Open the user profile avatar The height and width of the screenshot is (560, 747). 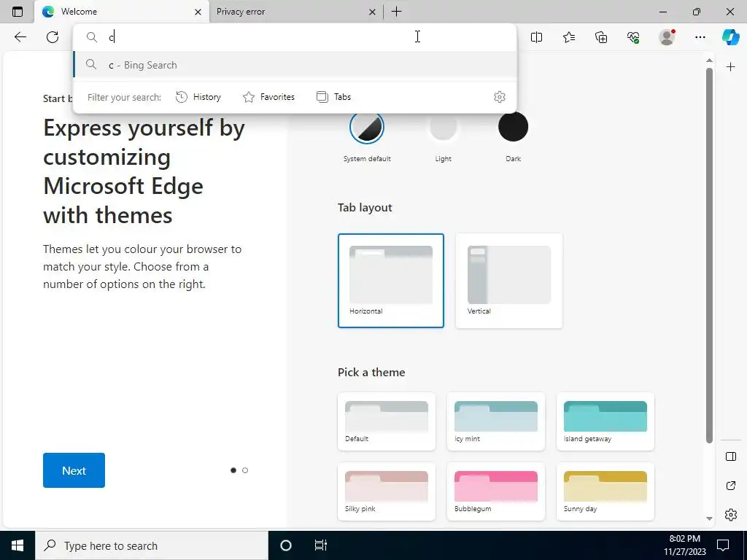[x=667, y=36]
